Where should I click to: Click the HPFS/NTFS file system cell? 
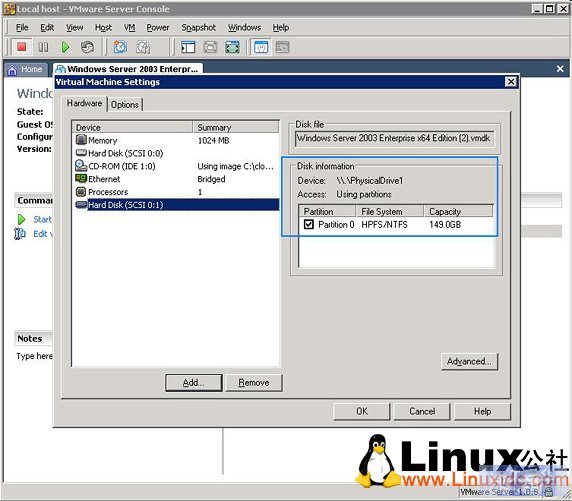click(x=384, y=224)
